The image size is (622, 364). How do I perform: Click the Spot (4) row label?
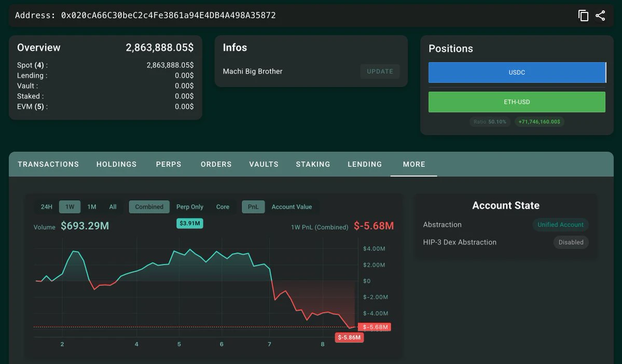pos(32,65)
